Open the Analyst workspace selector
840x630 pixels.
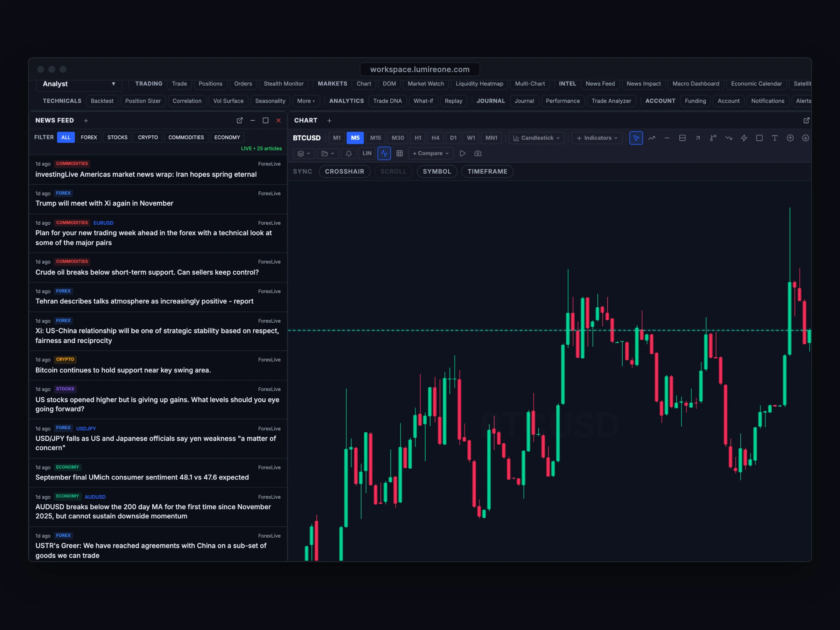click(x=79, y=84)
